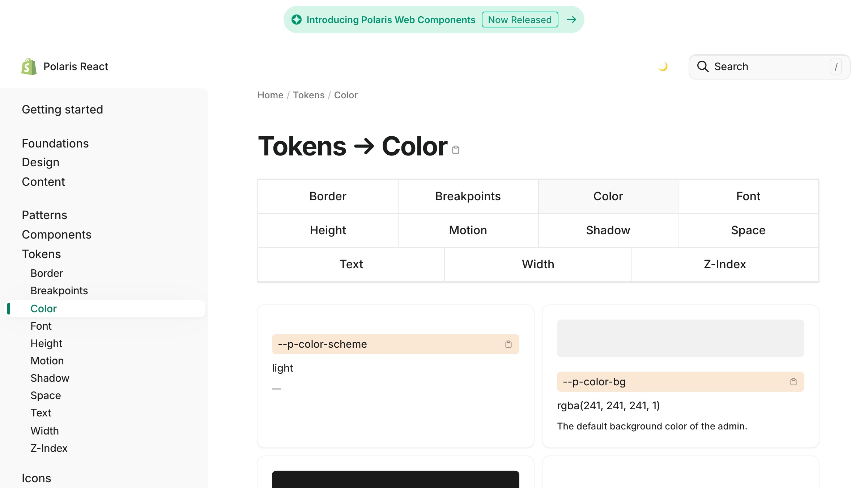
Task: Click the black color swatch preview
Action: click(x=395, y=479)
